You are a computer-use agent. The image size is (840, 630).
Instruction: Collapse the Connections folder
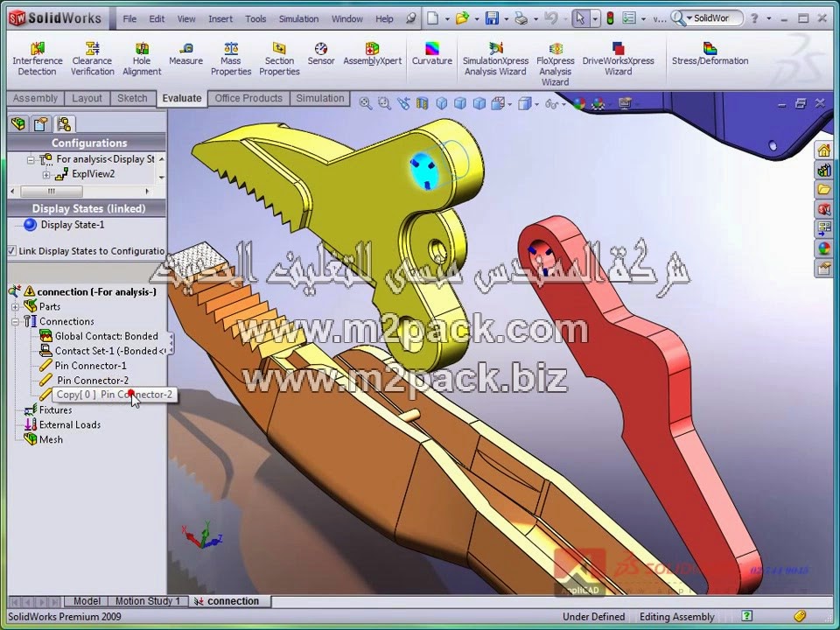(x=15, y=321)
